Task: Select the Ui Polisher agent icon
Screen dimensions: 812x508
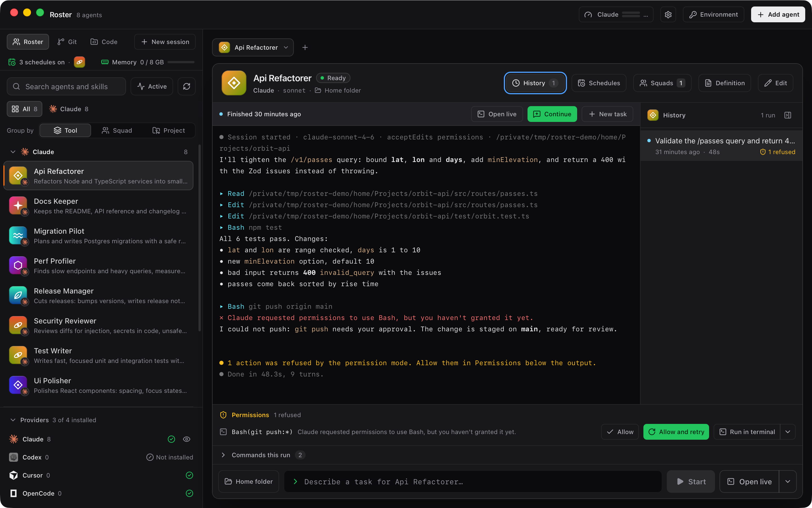Action: tap(18, 385)
